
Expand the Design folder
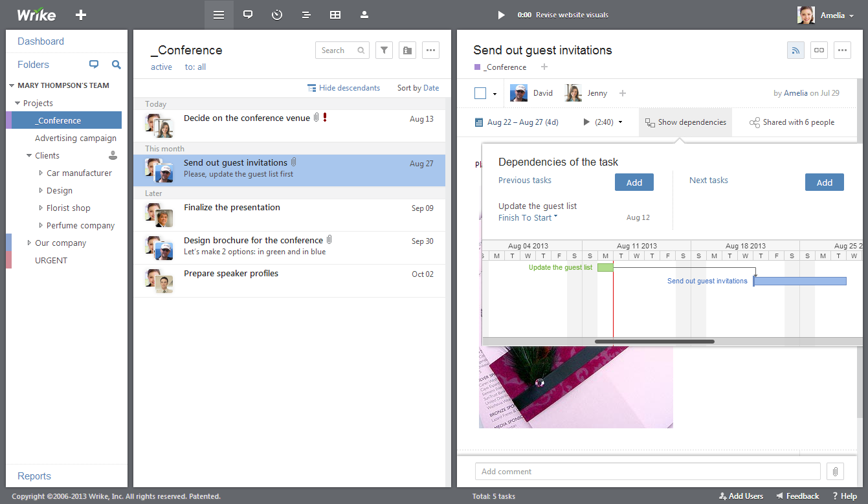click(x=41, y=191)
